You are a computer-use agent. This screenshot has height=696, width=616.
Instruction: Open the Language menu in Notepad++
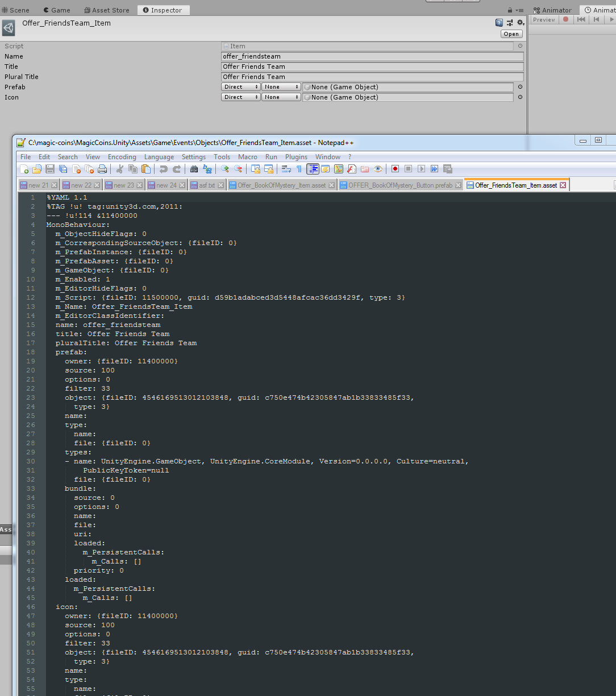[x=159, y=157]
